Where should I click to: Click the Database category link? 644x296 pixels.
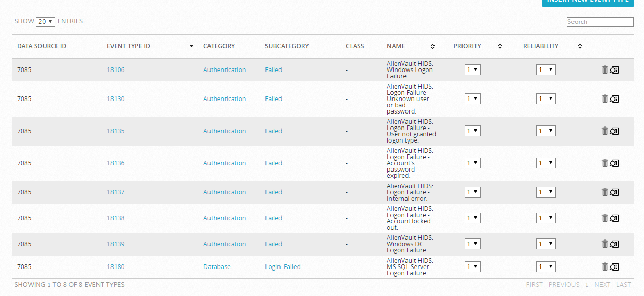[x=217, y=267]
